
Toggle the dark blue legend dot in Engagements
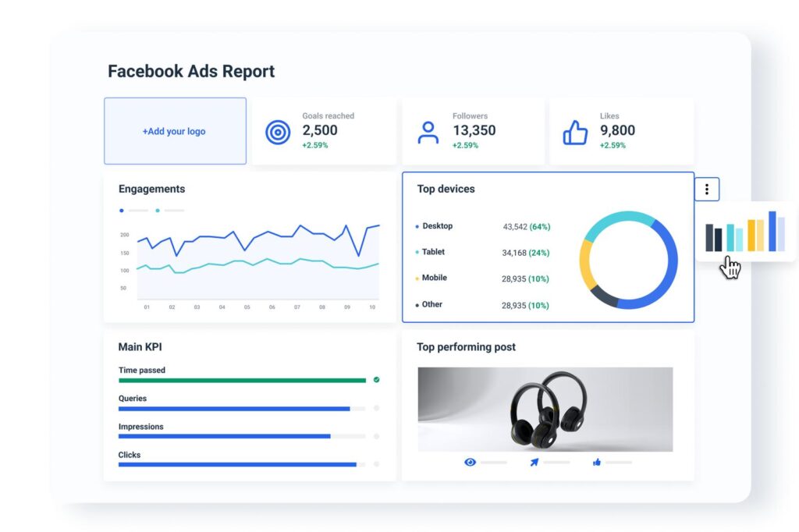121,211
